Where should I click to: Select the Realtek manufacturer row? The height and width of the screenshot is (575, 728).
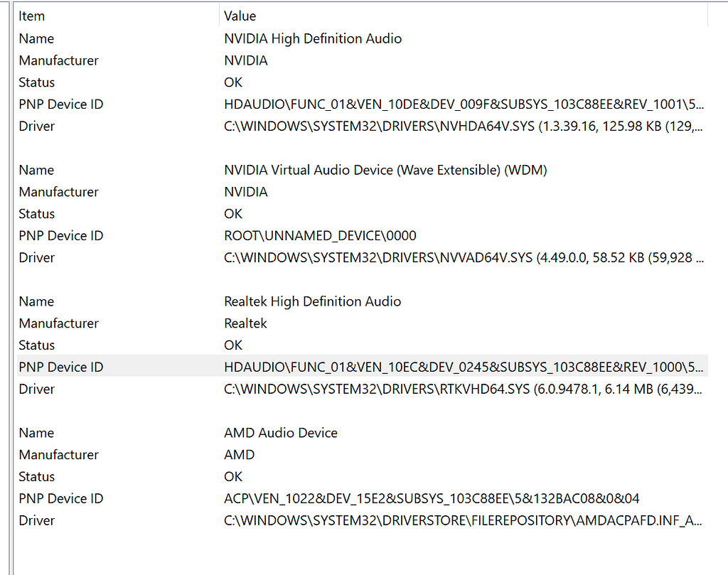245,323
